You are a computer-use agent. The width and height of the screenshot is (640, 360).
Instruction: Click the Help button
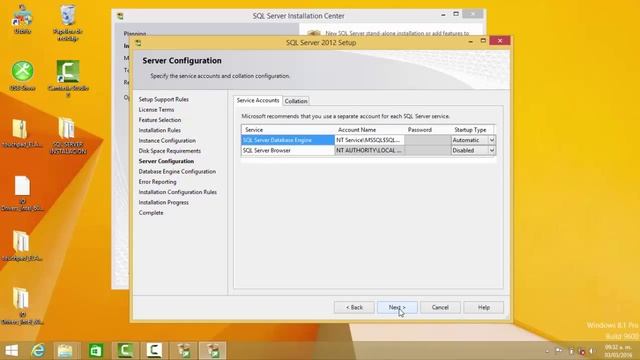(x=484, y=307)
